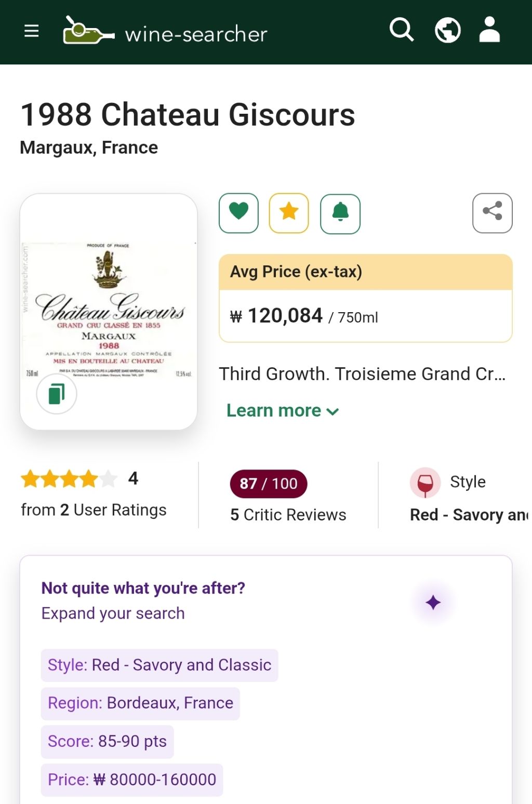Tap the purple sparkle expand search icon
Image resolution: width=532 pixels, height=804 pixels.
coord(433,602)
